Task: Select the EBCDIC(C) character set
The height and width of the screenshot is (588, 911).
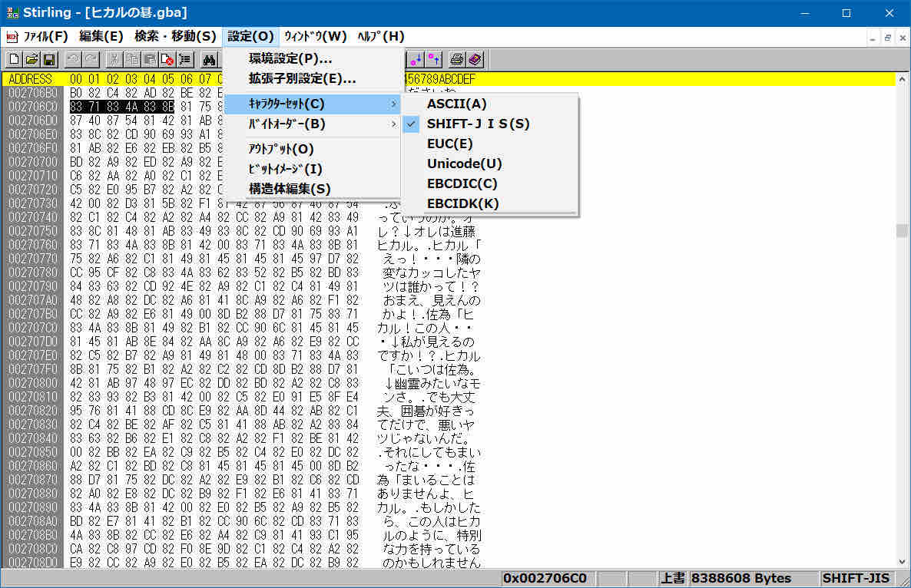Action: coord(489,183)
